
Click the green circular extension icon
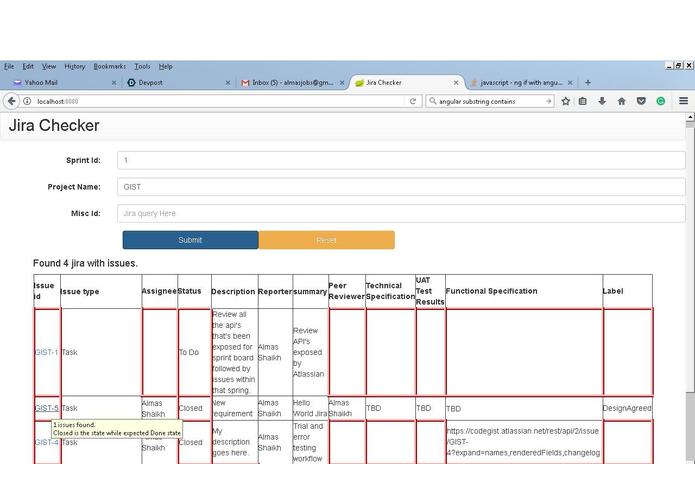(660, 101)
